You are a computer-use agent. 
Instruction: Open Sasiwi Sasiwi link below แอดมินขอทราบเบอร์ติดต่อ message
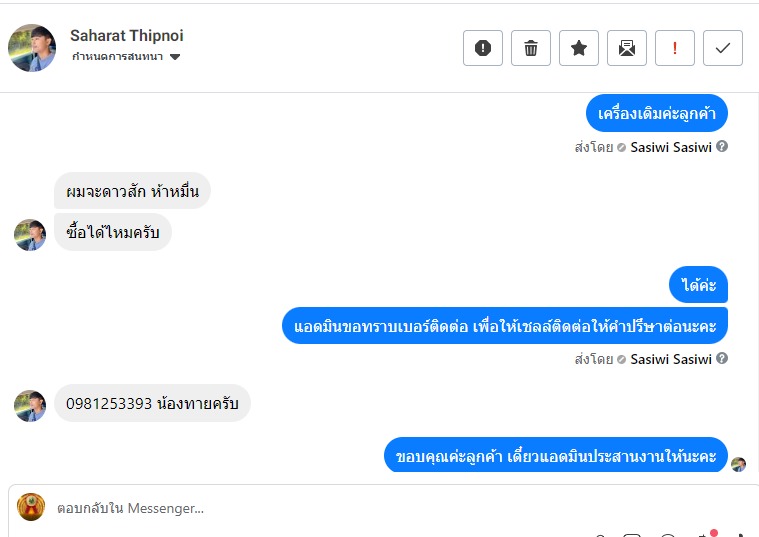coord(670,359)
